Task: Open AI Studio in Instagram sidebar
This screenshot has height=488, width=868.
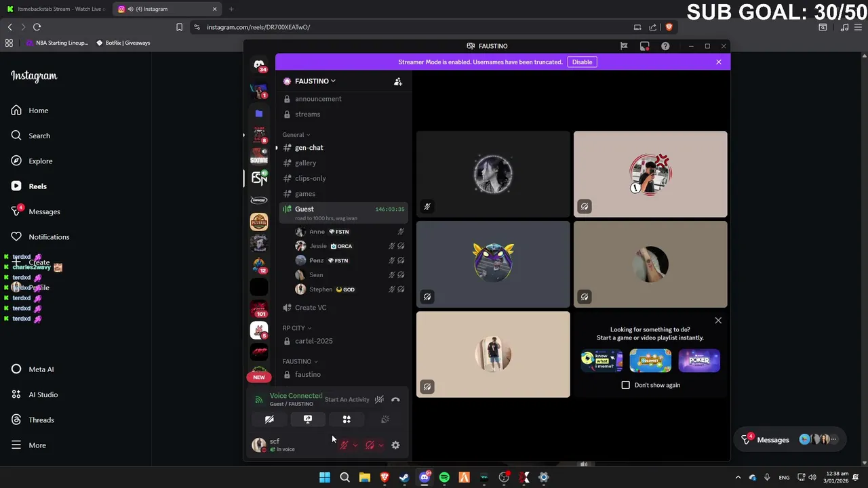Action: coord(35,394)
